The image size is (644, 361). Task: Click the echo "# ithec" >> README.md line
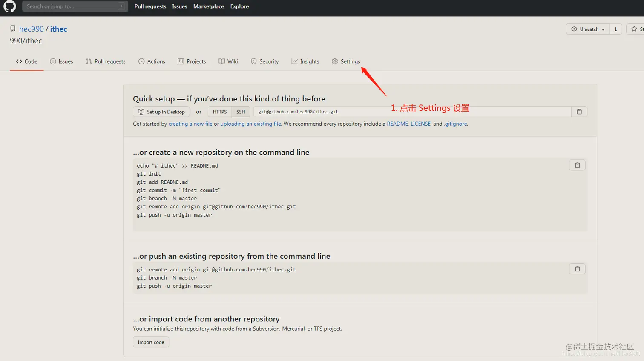click(177, 166)
